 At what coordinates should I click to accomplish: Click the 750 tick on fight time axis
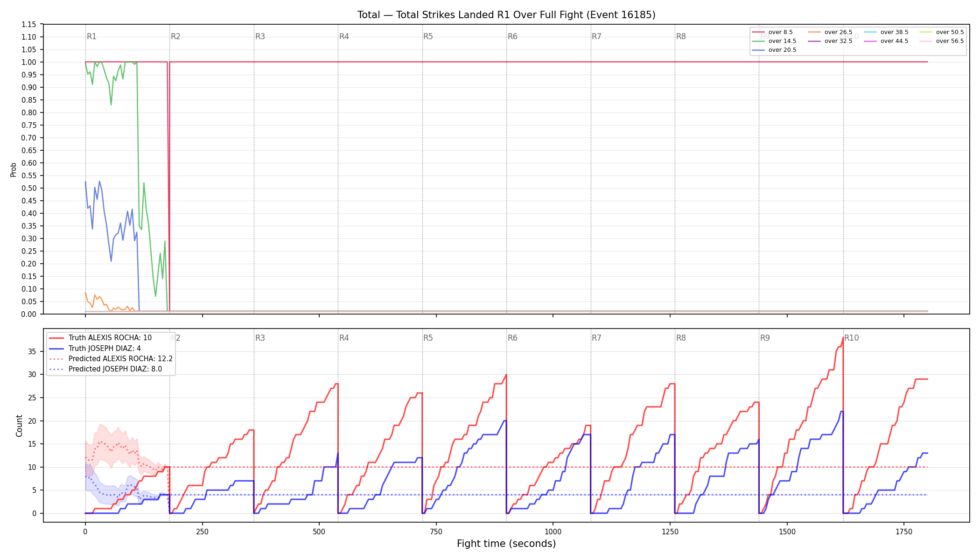pos(436,532)
